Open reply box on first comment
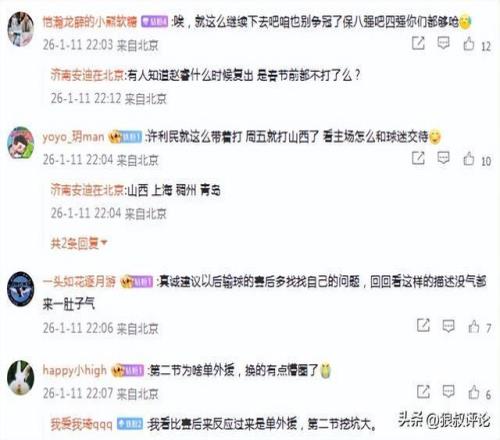This screenshot has height=440, width=500. tap(443, 43)
